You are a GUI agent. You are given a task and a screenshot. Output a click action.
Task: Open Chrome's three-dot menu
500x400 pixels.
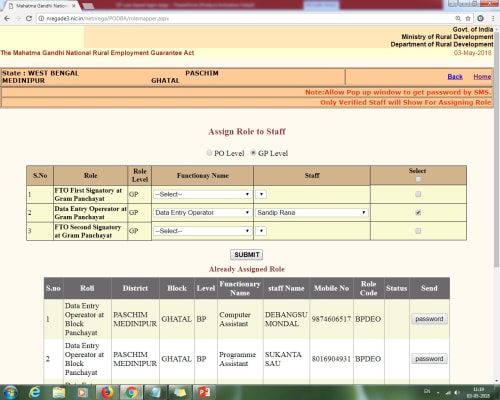point(493,18)
